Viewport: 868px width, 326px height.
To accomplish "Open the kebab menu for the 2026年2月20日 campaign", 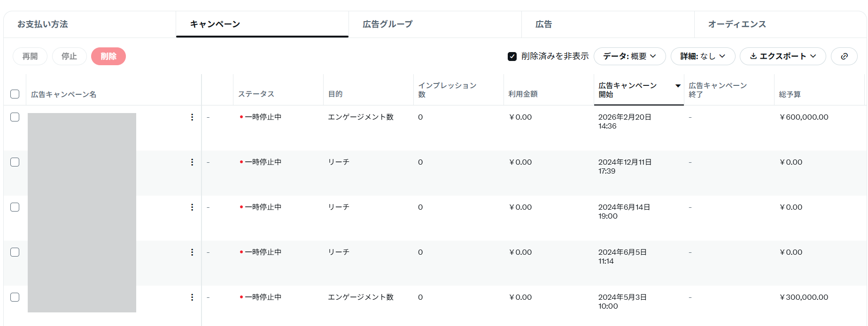I will tap(192, 117).
